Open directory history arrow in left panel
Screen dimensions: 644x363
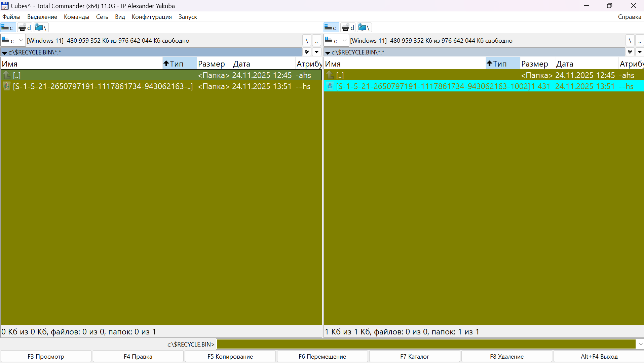click(x=317, y=52)
